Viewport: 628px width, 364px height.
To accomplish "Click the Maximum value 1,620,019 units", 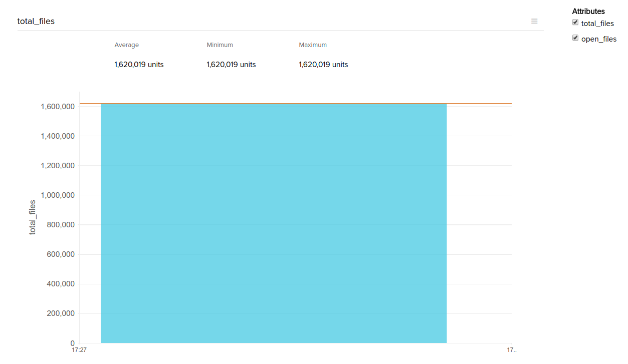I will click(x=323, y=65).
